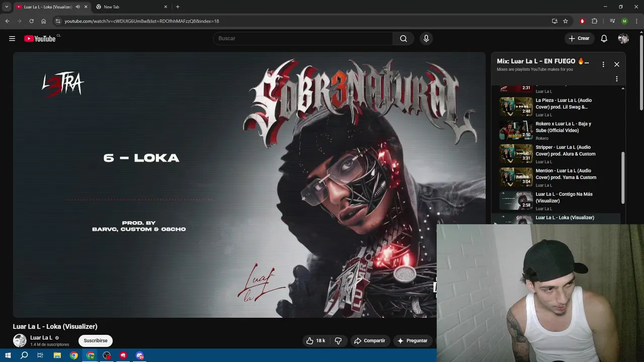This screenshot has width=644, height=362.
Task: Close the Luar La L YouTube tab
Action: (86, 7)
